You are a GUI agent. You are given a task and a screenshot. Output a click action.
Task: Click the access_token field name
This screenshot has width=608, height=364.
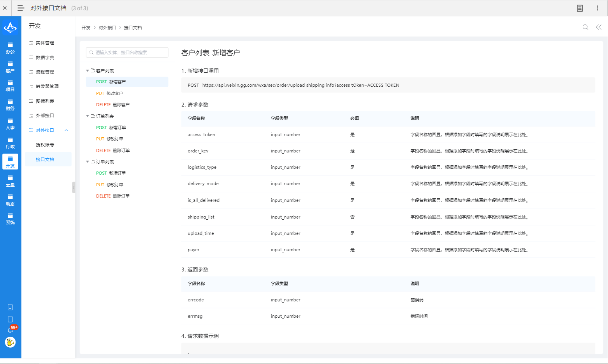click(201, 135)
